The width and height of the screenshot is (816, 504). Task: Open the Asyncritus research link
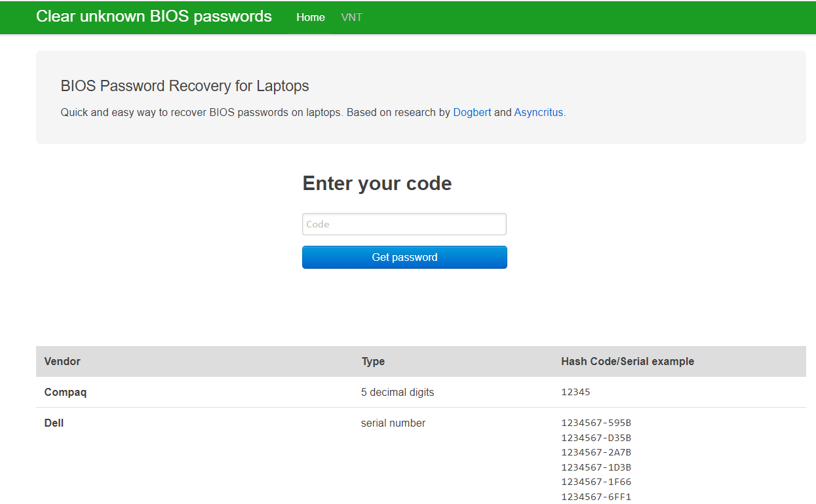538,112
